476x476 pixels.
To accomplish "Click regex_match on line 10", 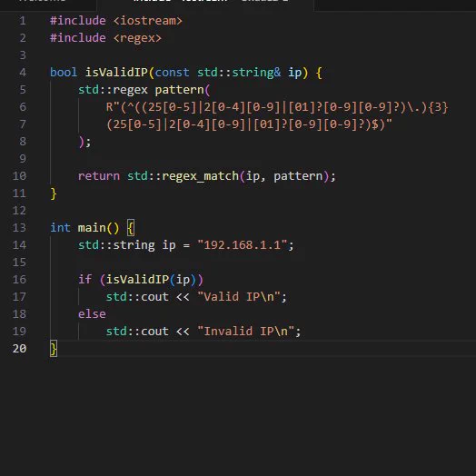I will pos(201,176).
